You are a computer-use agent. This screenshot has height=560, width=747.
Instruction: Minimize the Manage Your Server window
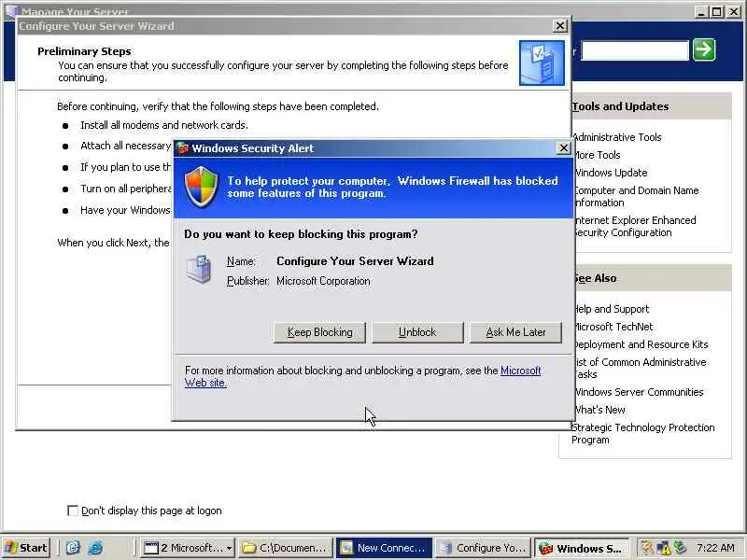click(x=700, y=12)
